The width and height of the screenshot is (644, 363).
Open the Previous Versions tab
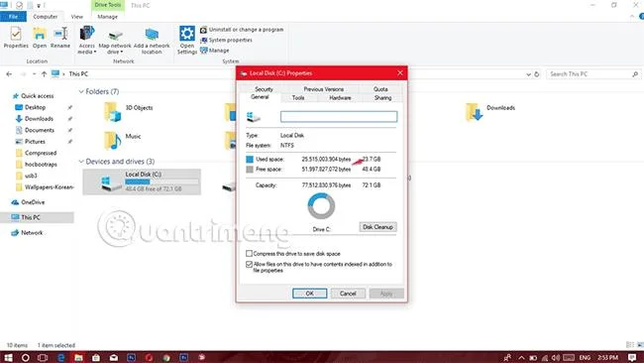click(x=324, y=89)
